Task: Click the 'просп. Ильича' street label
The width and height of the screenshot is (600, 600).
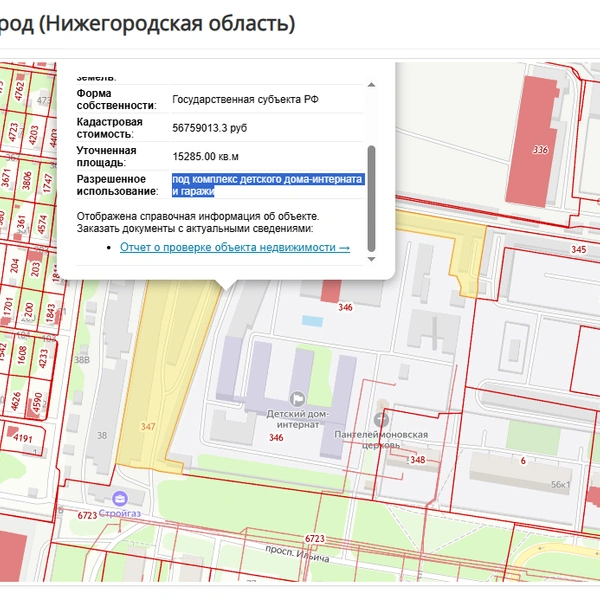Action: point(297,554)
